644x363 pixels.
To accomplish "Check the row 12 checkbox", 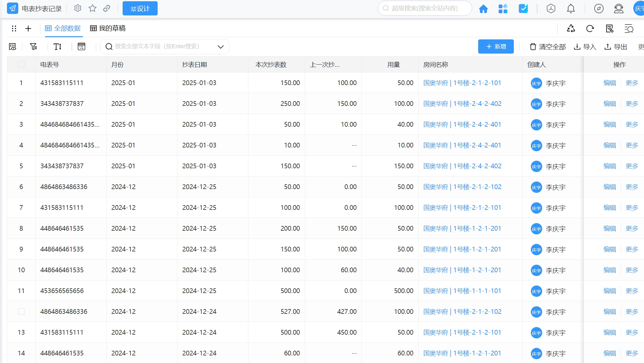I will 21,311.
